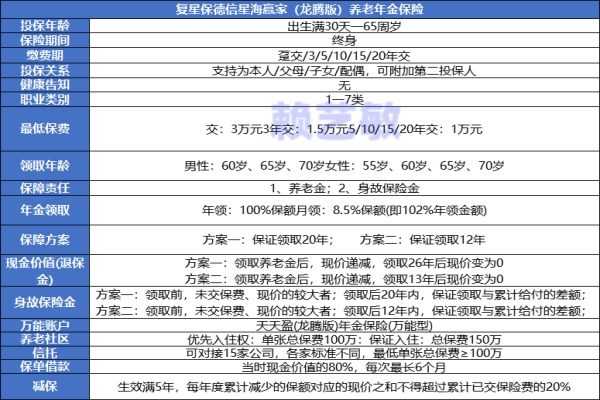600x400 pixels.
Task: Click the 投保关系 row label
Action: (x=45, y=70)
